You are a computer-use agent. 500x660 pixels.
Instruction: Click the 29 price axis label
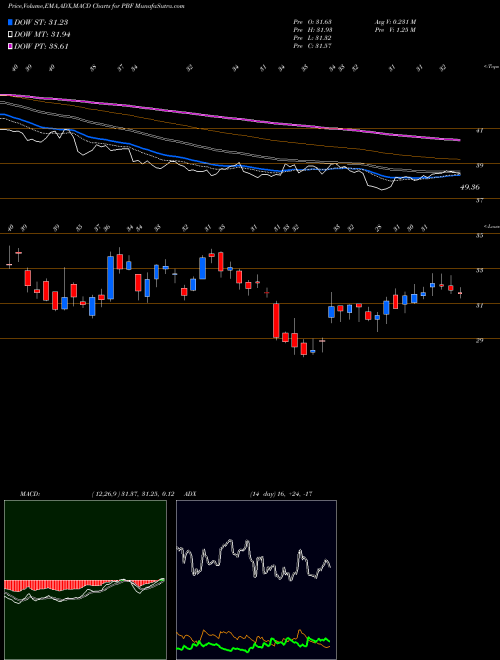pyautogui.click(x=479, y=341)
